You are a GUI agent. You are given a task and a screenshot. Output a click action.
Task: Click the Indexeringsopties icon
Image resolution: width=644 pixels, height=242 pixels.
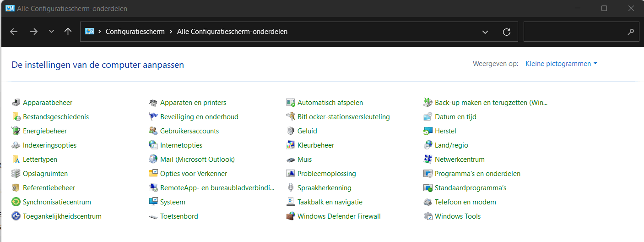(16, 145)
